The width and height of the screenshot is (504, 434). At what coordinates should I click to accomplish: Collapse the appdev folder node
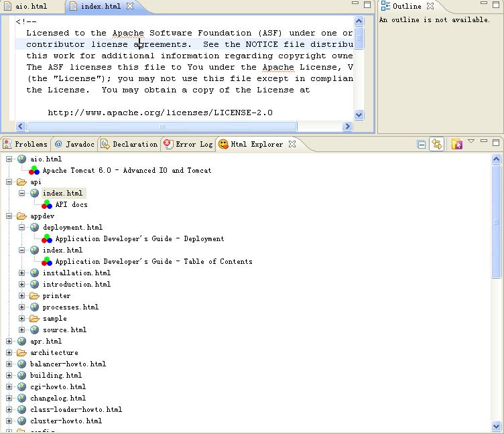pyautogui.click(x=9, y=216)
